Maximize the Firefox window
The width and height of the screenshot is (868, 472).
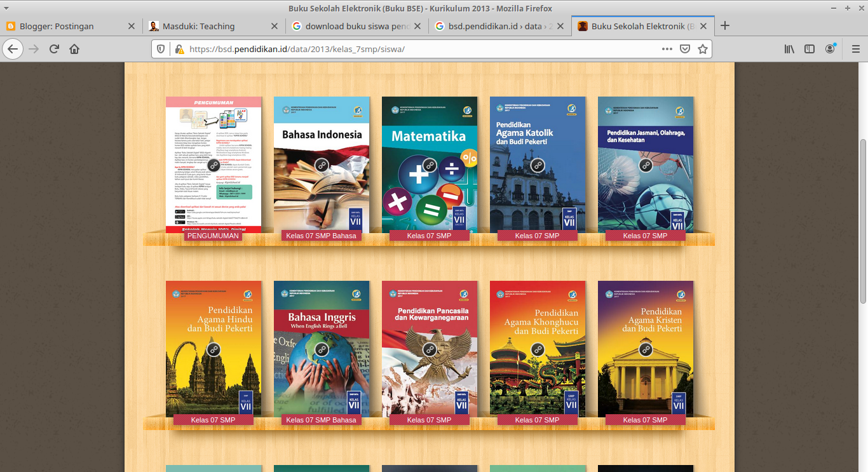click(x=847, y=8)
